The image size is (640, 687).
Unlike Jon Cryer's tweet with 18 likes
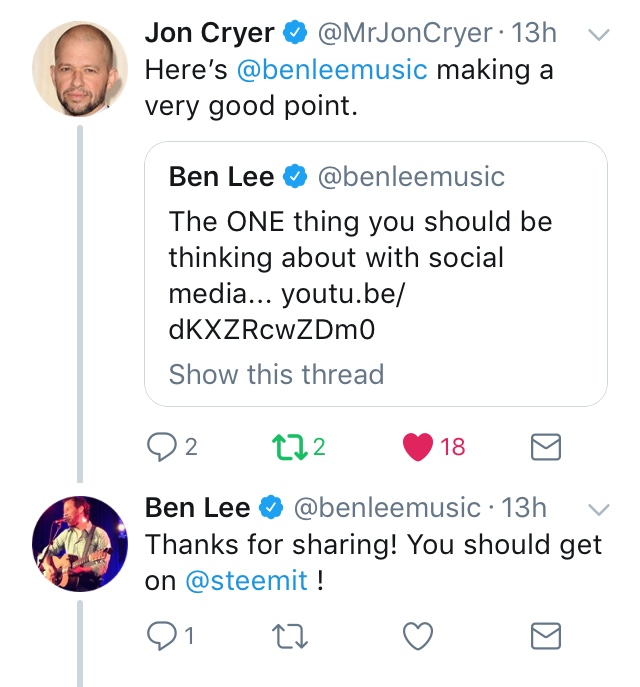point(417,446)
